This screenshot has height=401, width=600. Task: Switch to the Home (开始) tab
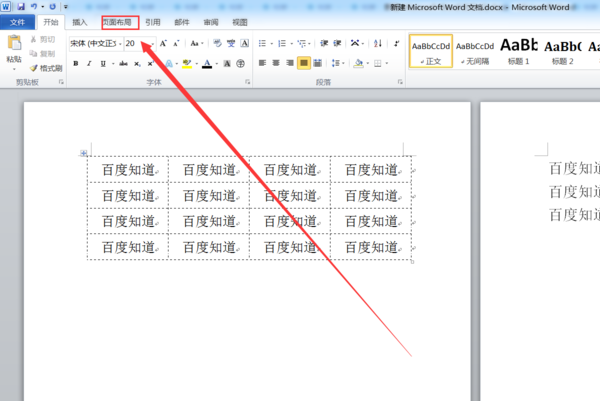51,22
